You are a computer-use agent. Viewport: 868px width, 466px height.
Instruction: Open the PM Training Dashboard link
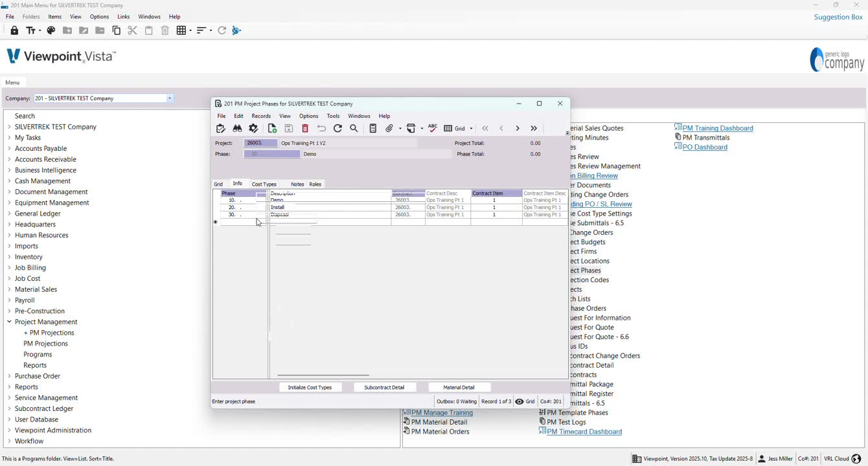[x=718, y=128]
